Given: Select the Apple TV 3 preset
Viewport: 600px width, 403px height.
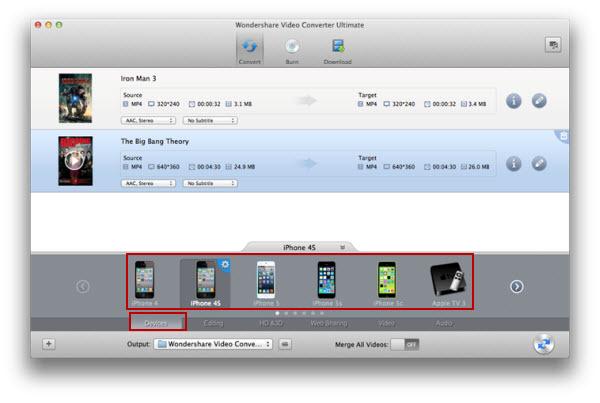Looking at the screenshot, I should point(448,284).
